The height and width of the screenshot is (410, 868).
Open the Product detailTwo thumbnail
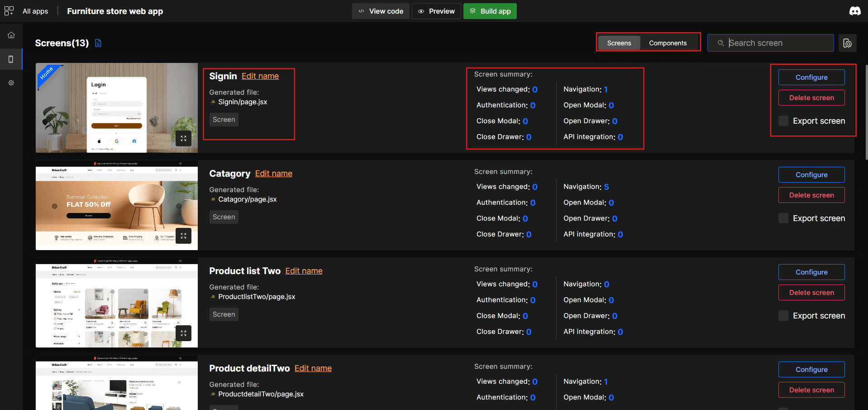click(x=117, y=383)
